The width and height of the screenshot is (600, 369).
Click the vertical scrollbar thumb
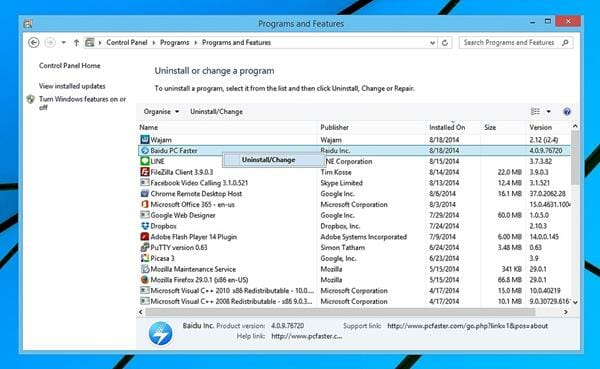tap(575, 157)
